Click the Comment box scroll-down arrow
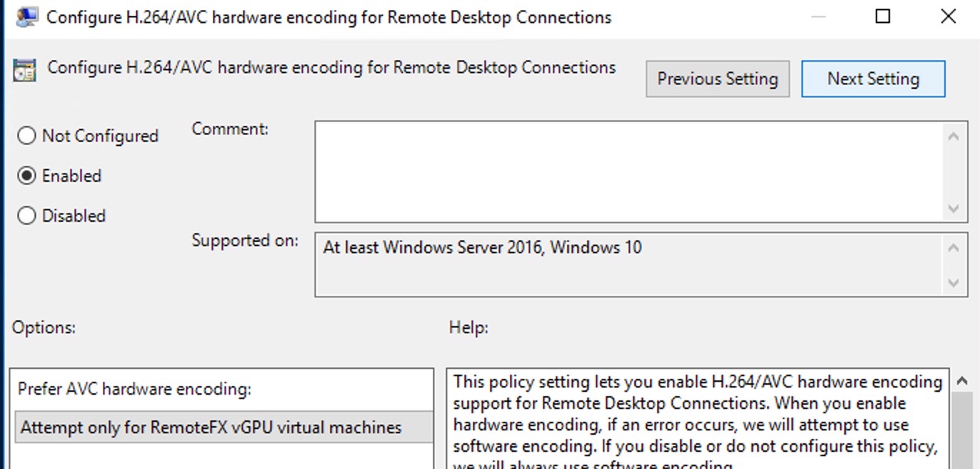 (x=955, y=209)
